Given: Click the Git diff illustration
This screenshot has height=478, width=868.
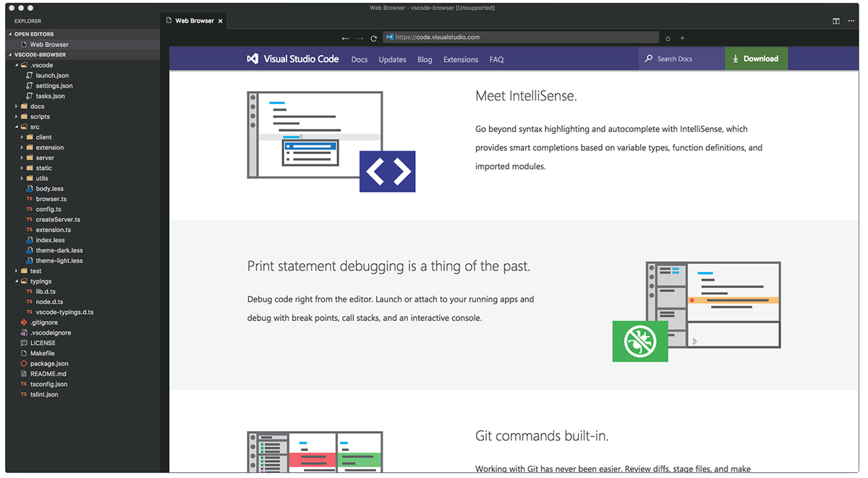Looking at the screenshot, I should [x=315, y=453].
